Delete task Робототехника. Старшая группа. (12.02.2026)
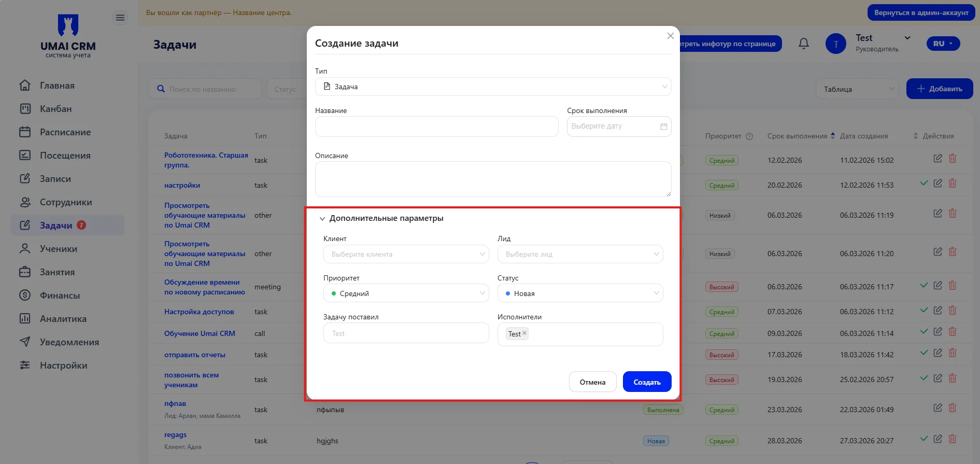 (x=953, y=159)
